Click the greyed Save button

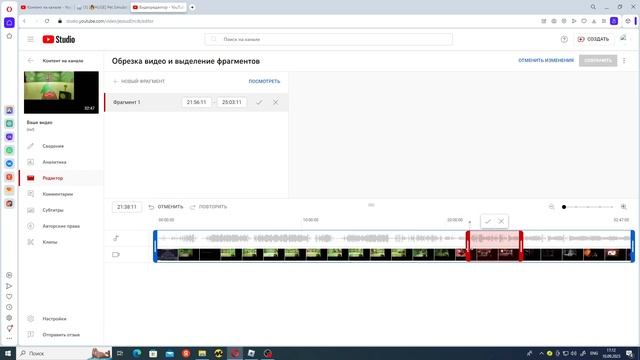pyautogui.click(x=598, y=60)
